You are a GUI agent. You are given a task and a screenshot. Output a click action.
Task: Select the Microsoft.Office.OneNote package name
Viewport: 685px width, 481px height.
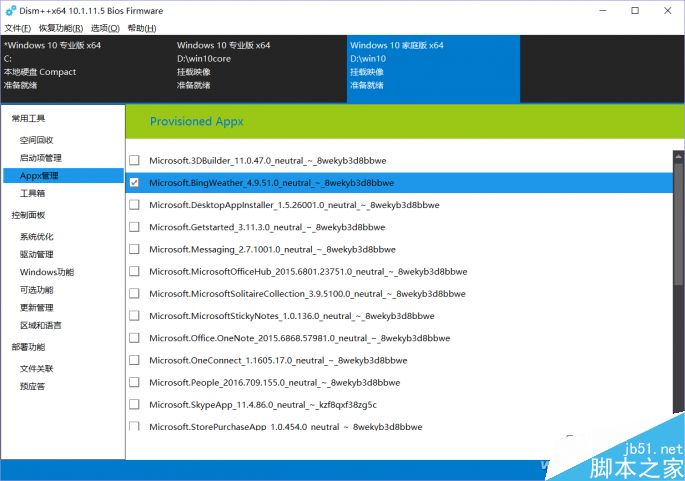pos(299,338)
